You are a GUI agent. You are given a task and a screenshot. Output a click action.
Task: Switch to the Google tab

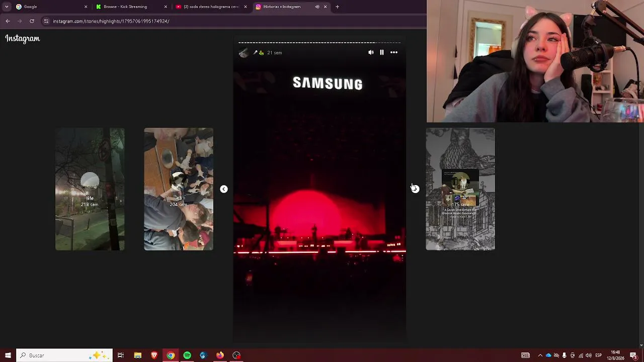(50, 7)
